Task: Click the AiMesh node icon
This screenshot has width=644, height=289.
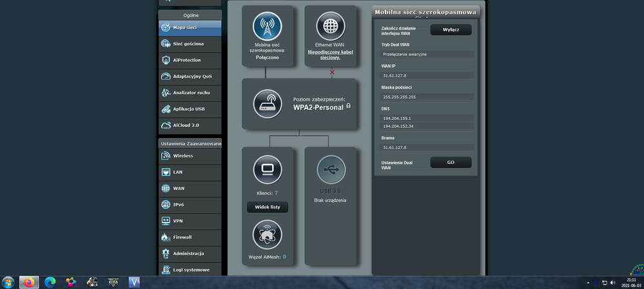Action: tap(267, 235)
